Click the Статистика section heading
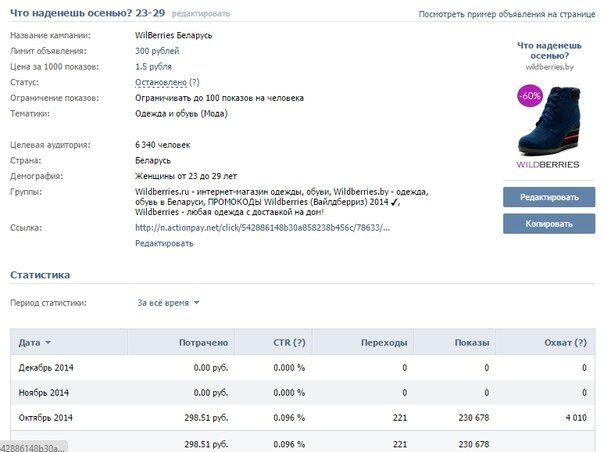 pyautogui.click(x=40, y=275)
